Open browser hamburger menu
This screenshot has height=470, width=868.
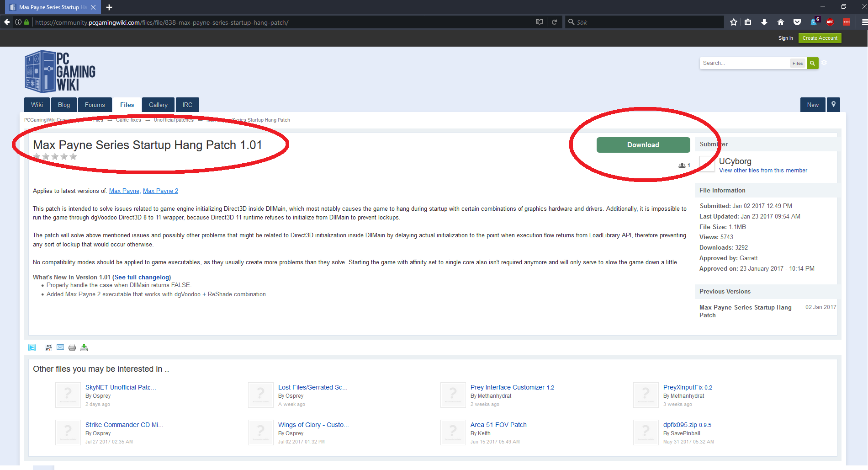[x=864, y=22]
